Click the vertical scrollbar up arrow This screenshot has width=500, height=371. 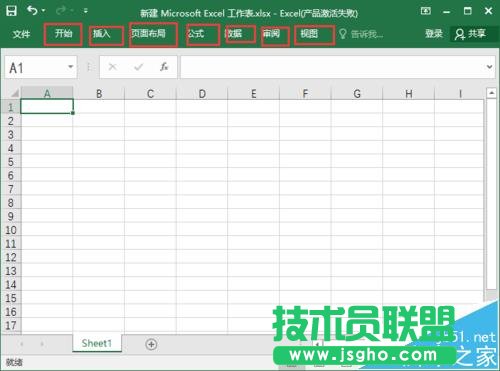click(x=491, y=93)
